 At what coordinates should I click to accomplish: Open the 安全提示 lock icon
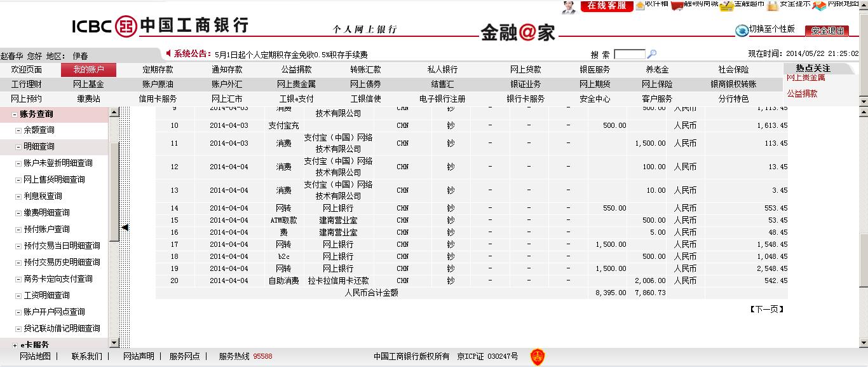coord(773,6)
